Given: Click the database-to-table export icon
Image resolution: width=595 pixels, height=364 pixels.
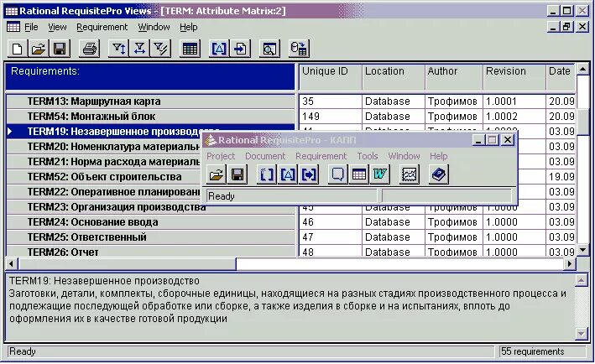Looking at the screenshot, I should click(x=299, y=49).
